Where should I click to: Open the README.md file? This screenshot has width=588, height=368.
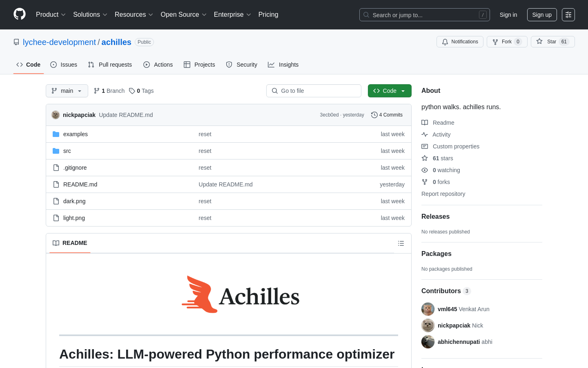[x=80, y=184]
